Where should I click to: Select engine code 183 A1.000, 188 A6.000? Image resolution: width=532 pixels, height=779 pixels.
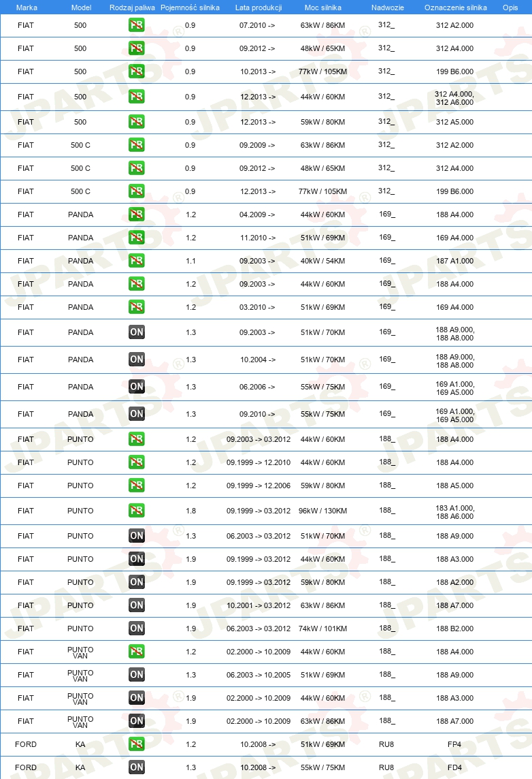(454, 512)
